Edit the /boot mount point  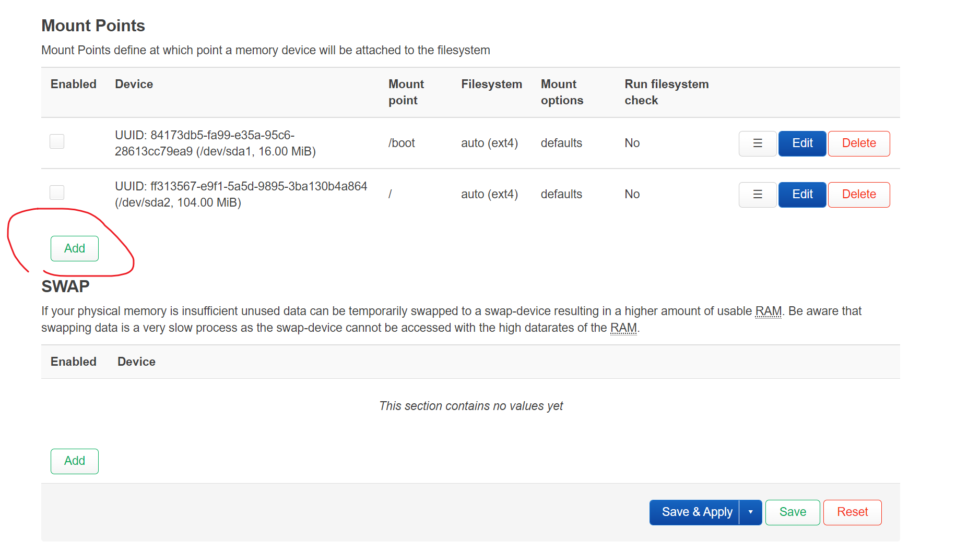tap(802, 143)
